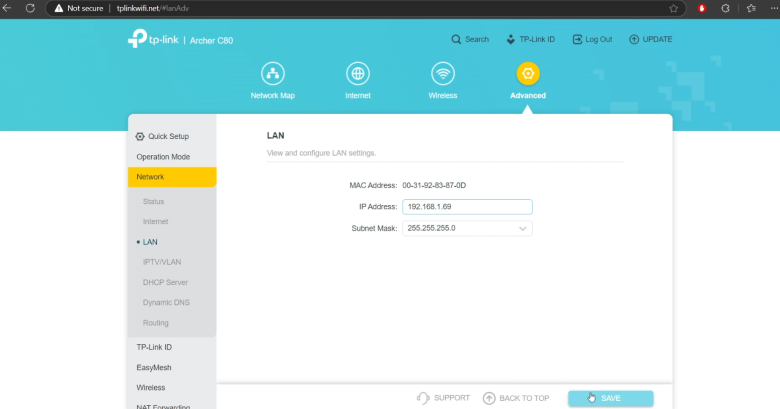Click the Search magnifier icon

tap(456, 39)
